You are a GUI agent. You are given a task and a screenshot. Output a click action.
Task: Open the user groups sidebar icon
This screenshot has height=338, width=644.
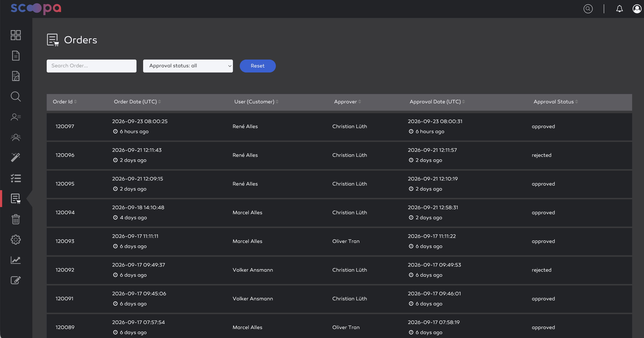pos(16,137)
